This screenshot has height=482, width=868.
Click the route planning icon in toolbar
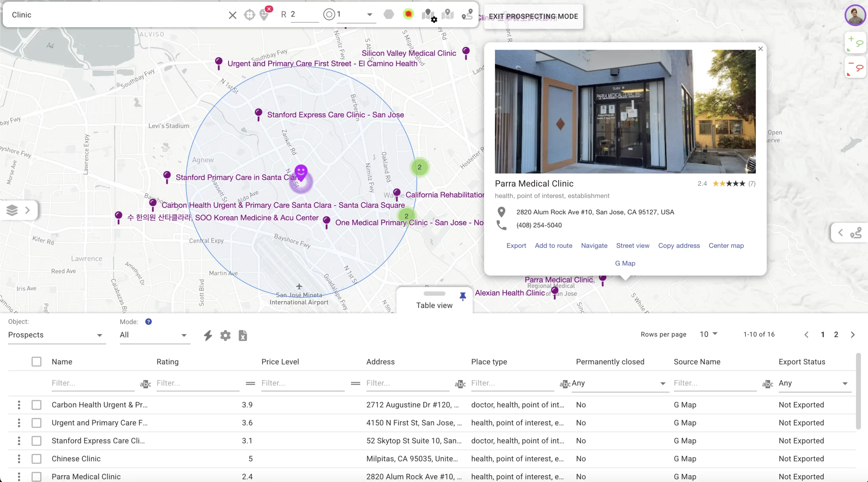(x=467, y=15)
